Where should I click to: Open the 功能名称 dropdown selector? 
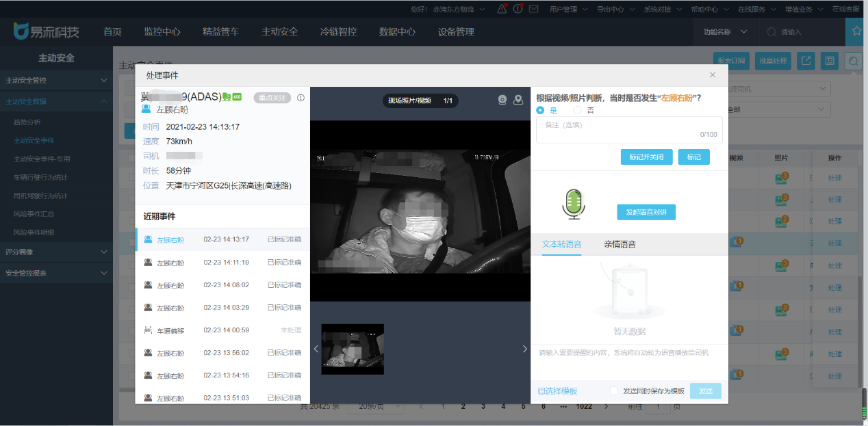724,32
